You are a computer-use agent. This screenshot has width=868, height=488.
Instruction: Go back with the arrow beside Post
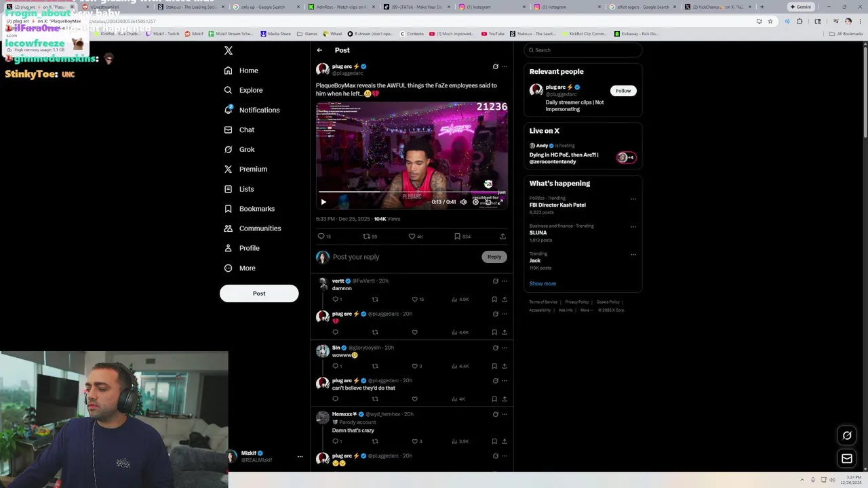[319, 50]
